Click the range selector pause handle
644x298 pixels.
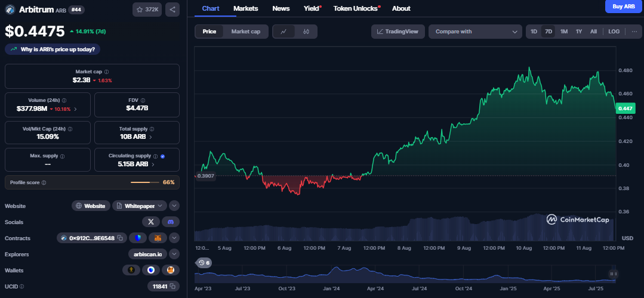pyautogui.click(x=613, y=274)
